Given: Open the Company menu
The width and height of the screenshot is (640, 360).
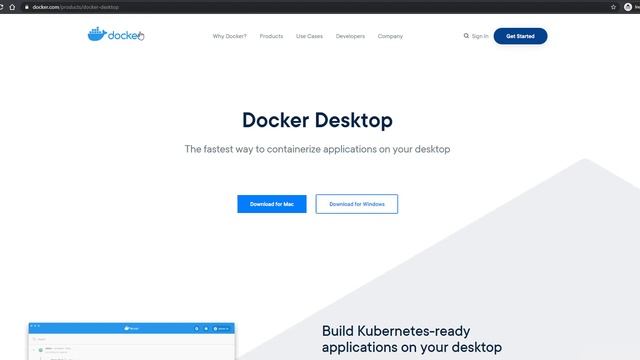Looking at the screenshot, I should (x=390, y=36).
